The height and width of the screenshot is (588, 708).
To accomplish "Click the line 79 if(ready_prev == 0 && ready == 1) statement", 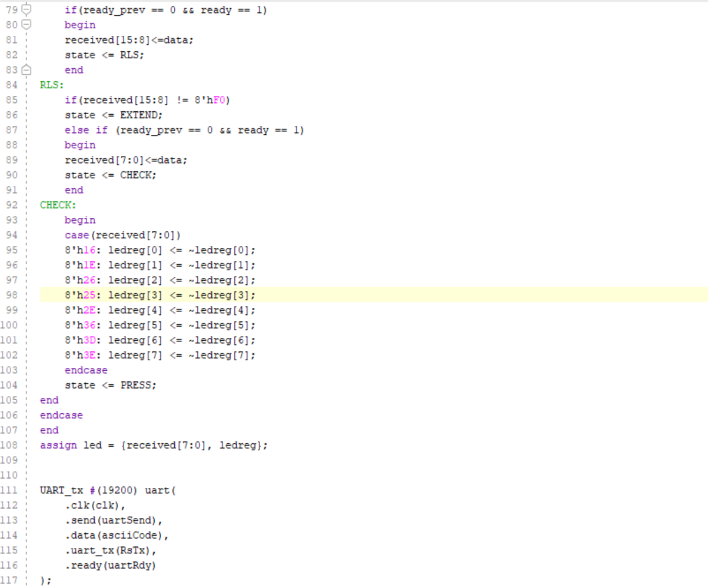I will tap(165, 10).
